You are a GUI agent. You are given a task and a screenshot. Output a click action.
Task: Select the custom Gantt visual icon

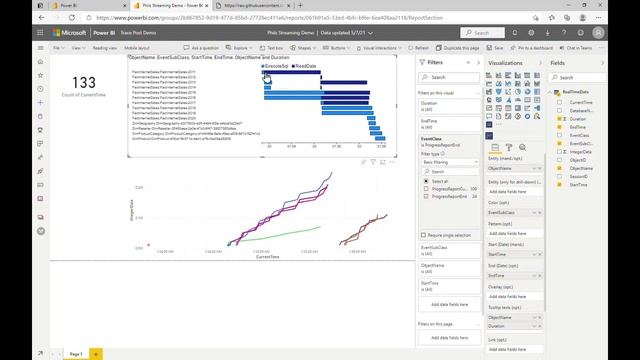tap(489, 136)
